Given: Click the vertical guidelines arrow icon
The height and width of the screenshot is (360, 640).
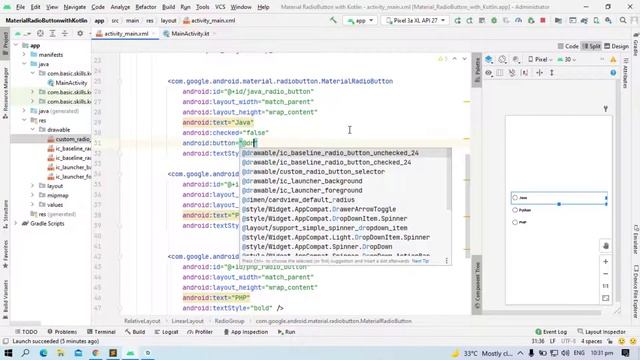Looking at the screenshot, I should (x=552, y=73).
